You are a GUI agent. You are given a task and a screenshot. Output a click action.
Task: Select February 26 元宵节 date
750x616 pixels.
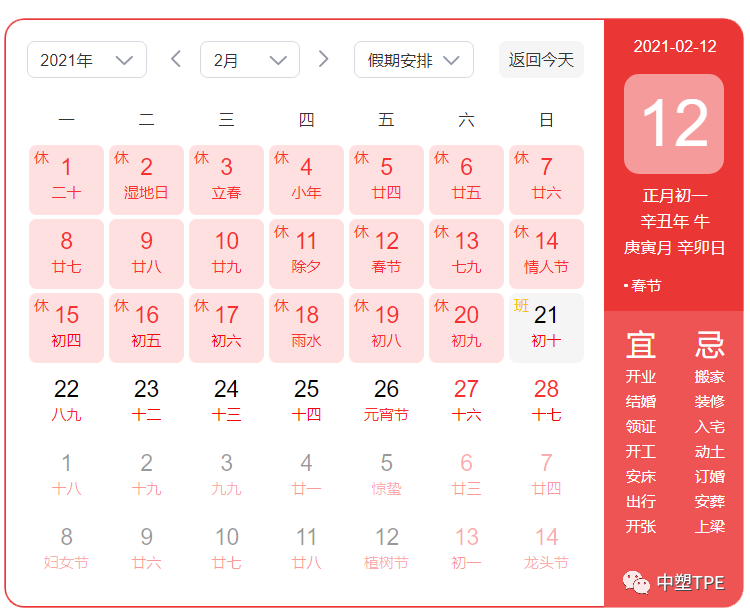[x=386, y=401]
